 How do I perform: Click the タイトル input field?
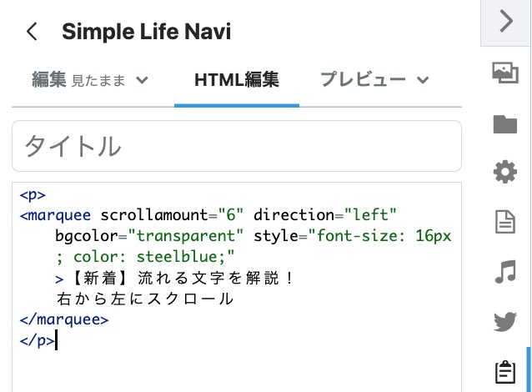point(237,146)
